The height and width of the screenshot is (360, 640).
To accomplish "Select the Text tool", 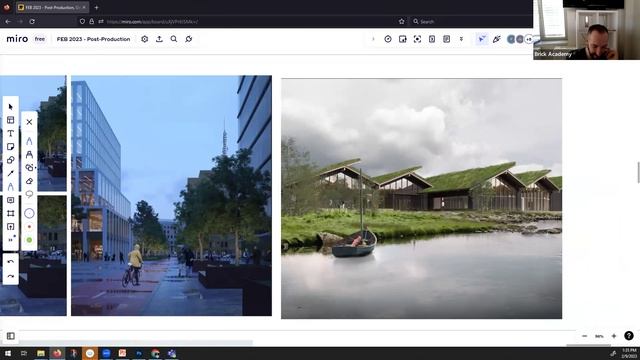I will [x=11, y=133].
